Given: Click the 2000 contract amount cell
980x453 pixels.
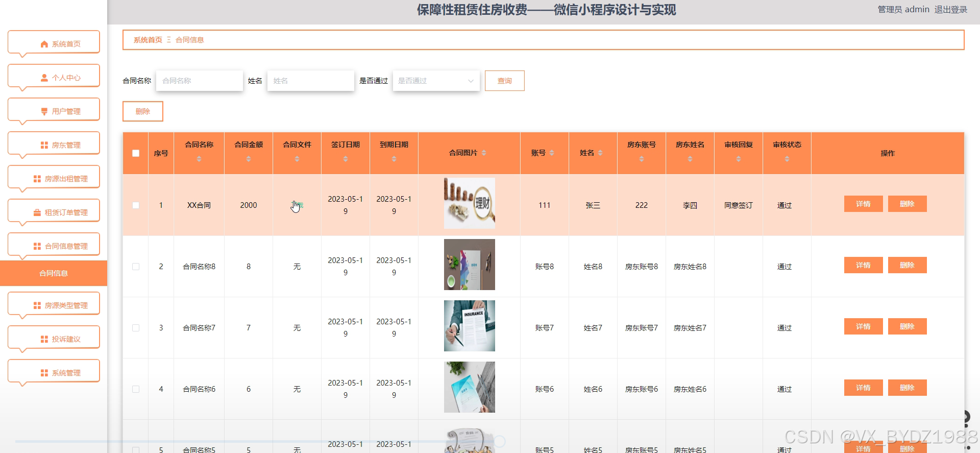Looking at the screenshot, I should pos(249,205).
